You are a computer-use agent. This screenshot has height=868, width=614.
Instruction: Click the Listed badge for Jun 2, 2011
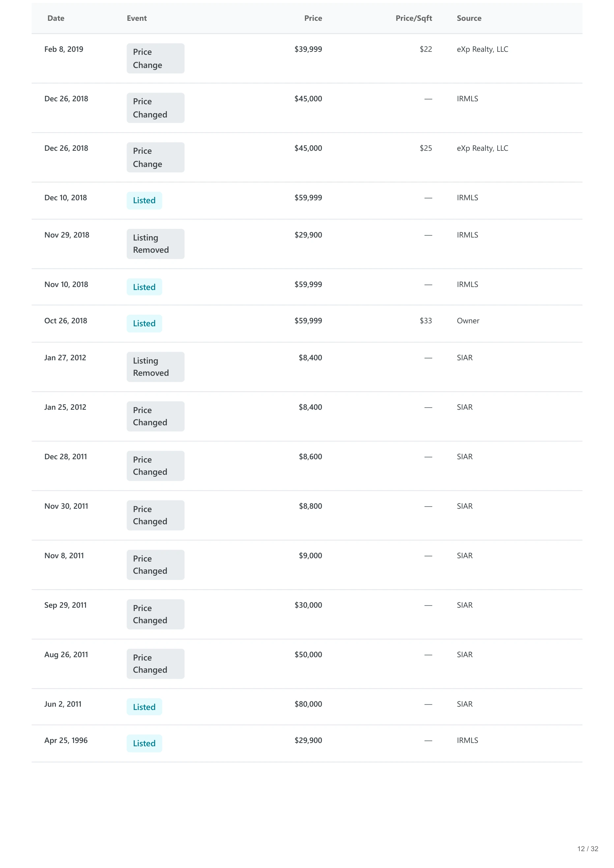[x=144, y=707]
